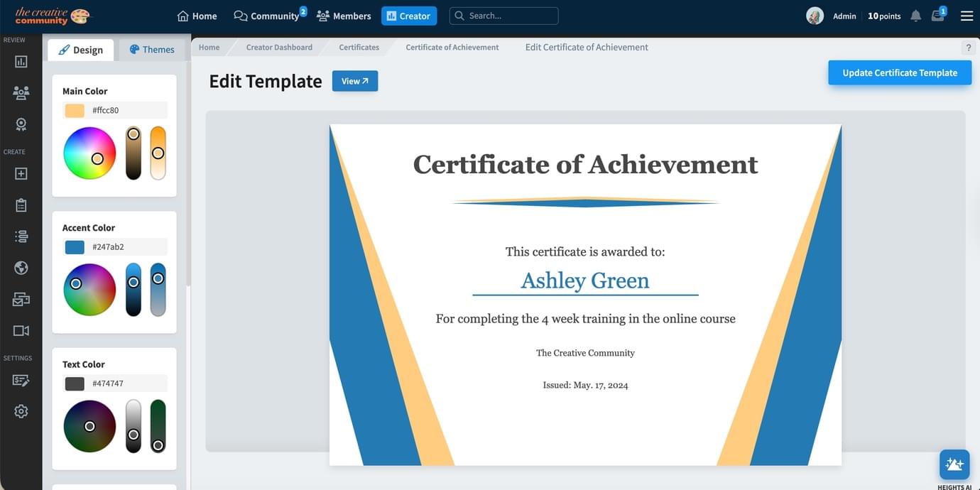Open the inbox tray icon with badge
The image size is (980, 490).
pos(938,16)
